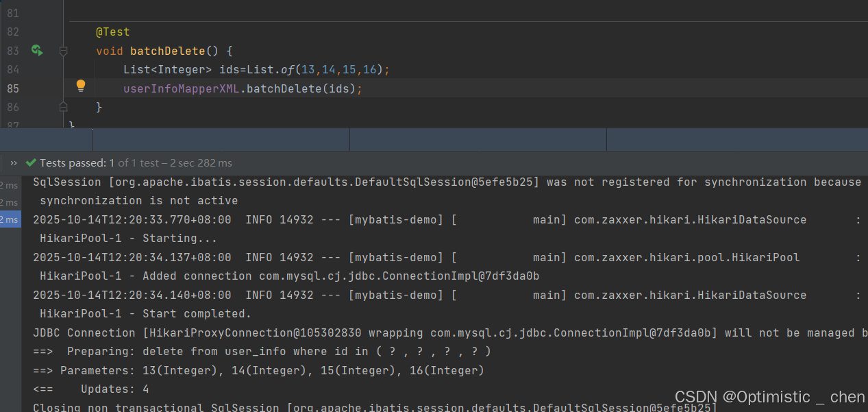Click userInfoMapperXML on line 85
The width and height of the screenshot is (868, 412).
181,88
